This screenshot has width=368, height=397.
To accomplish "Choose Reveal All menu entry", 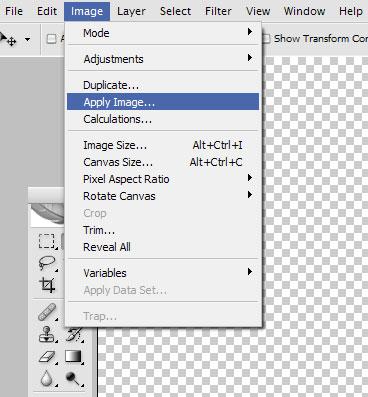I will click(x=163, y=247).
